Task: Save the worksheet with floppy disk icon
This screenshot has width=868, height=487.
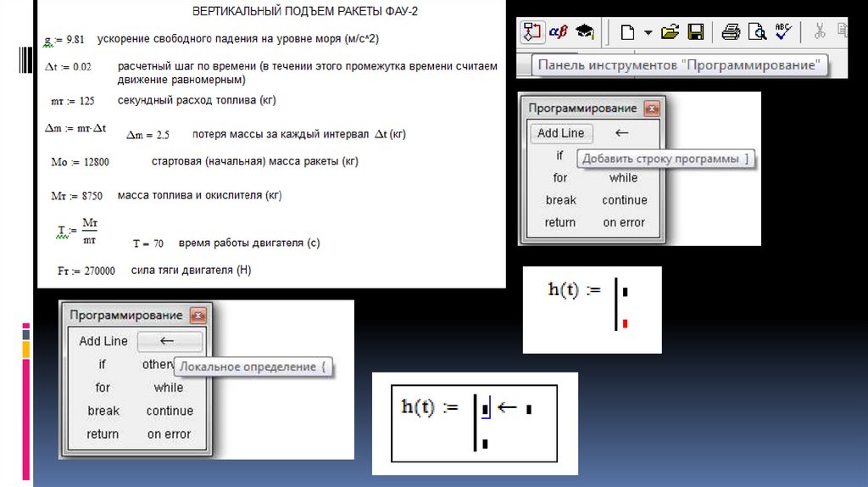Action: pos(696,33)
